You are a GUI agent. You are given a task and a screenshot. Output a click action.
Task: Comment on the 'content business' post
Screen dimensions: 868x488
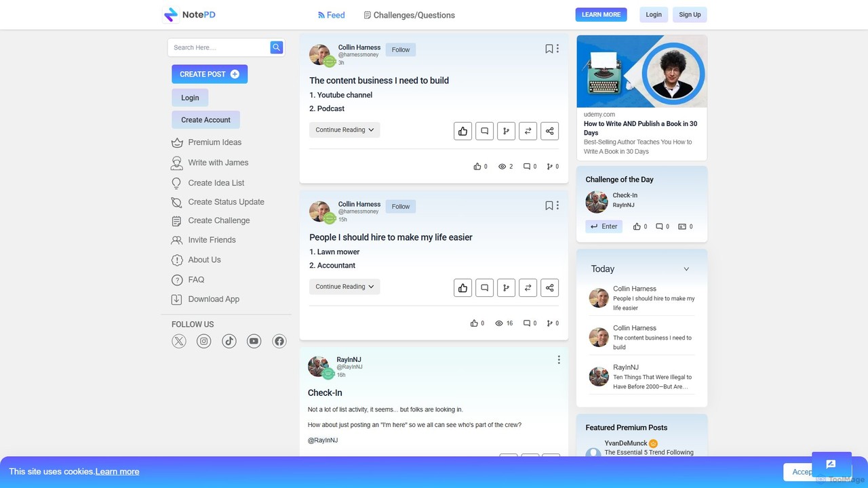(484, 131)
